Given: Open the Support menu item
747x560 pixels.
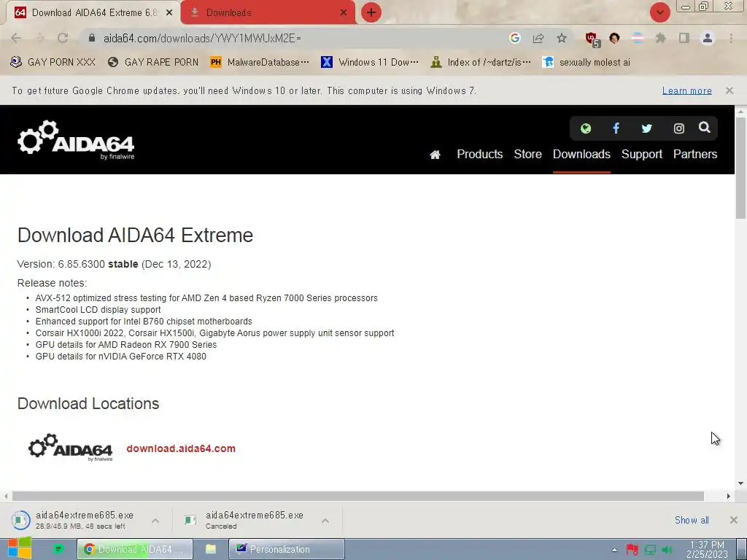Looking at the screenshot, I should [x=642, y=155].
